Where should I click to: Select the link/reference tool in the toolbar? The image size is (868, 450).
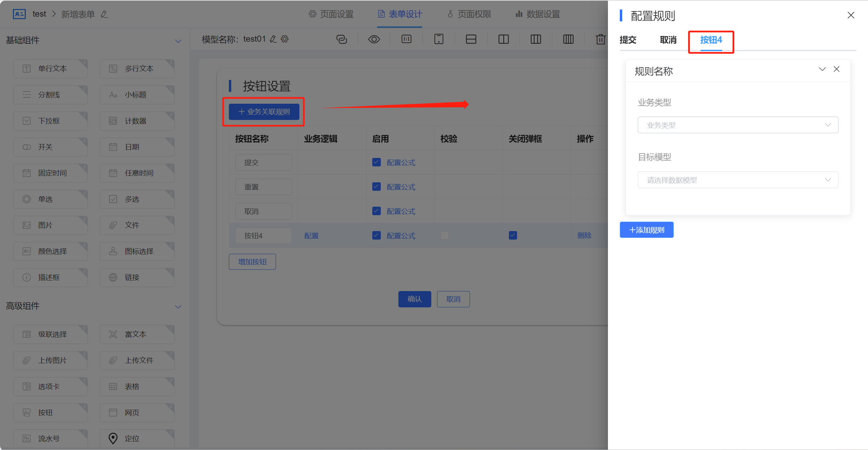(x=341, y=39)
